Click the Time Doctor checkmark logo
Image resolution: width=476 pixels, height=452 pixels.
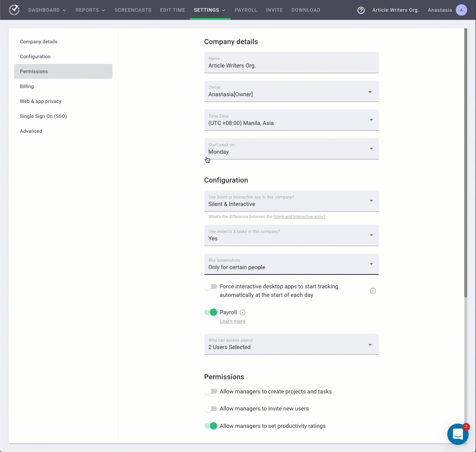14,10
